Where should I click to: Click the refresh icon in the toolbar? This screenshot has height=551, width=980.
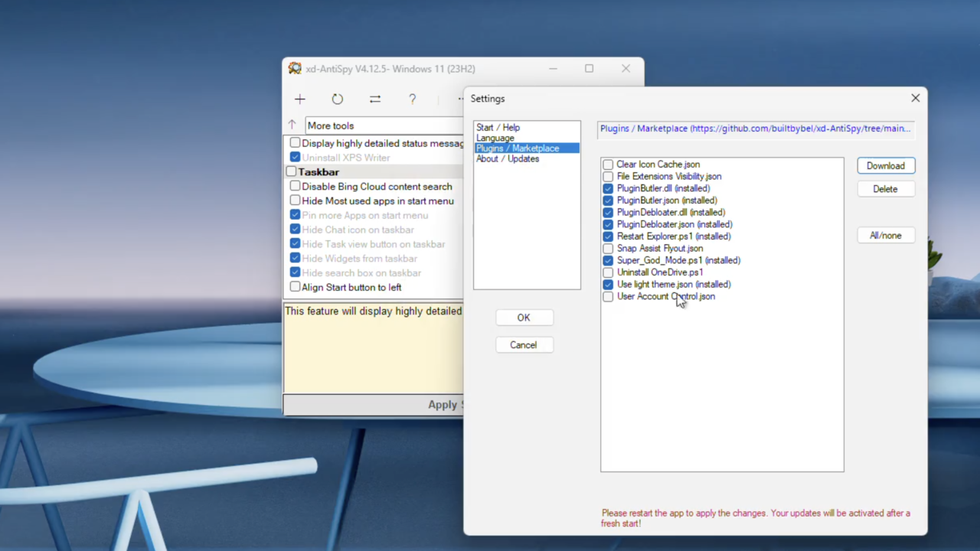pyautogui.click(x=337, y=99)
